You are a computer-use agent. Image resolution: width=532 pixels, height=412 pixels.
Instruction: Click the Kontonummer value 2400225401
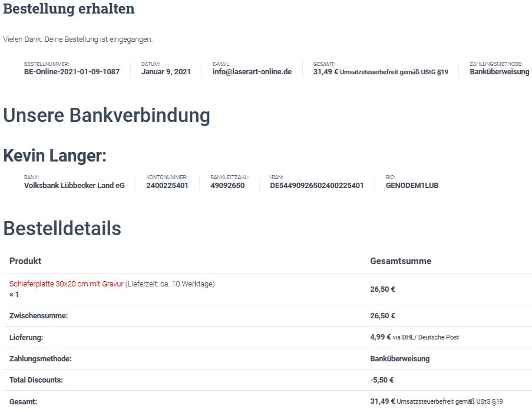167,186
